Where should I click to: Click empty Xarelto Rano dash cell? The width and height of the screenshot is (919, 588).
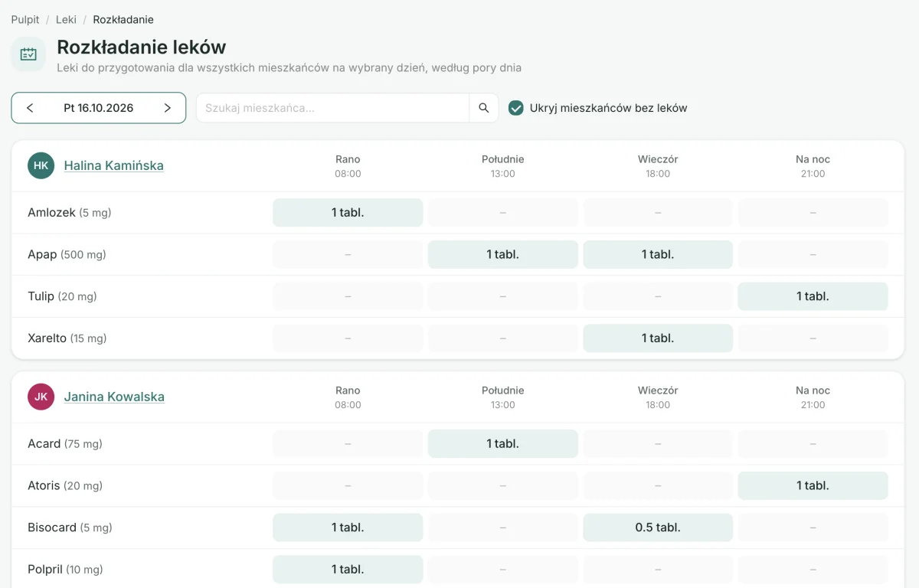pyautogui.click(x=348, y=338)
